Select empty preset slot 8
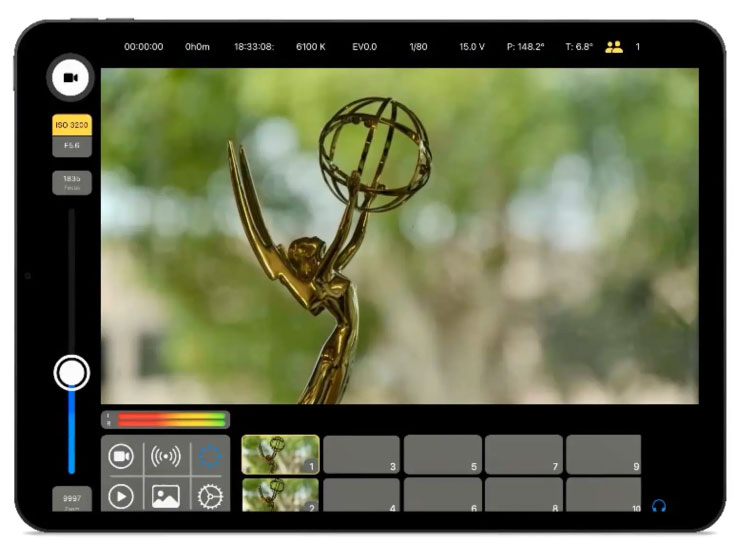Viewport: 737px width, 553px height. point(524,495)
